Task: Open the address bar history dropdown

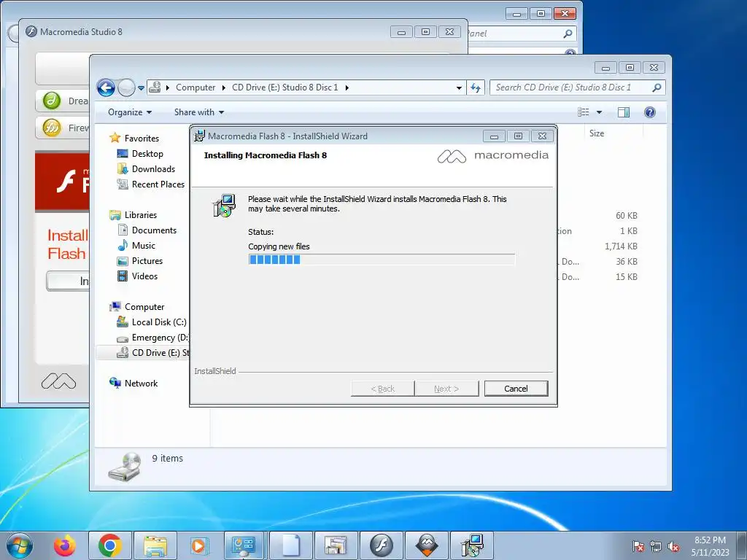Action: click(459, 87)
